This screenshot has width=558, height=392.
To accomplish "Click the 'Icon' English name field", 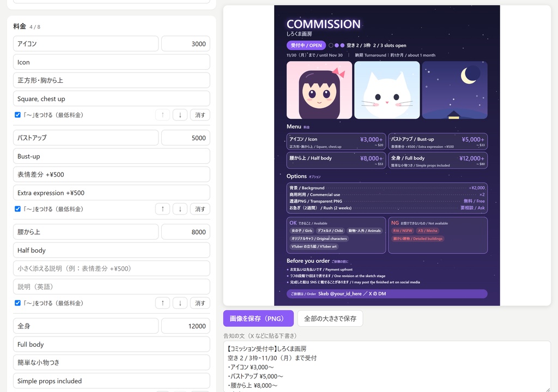I will (111, 62).
